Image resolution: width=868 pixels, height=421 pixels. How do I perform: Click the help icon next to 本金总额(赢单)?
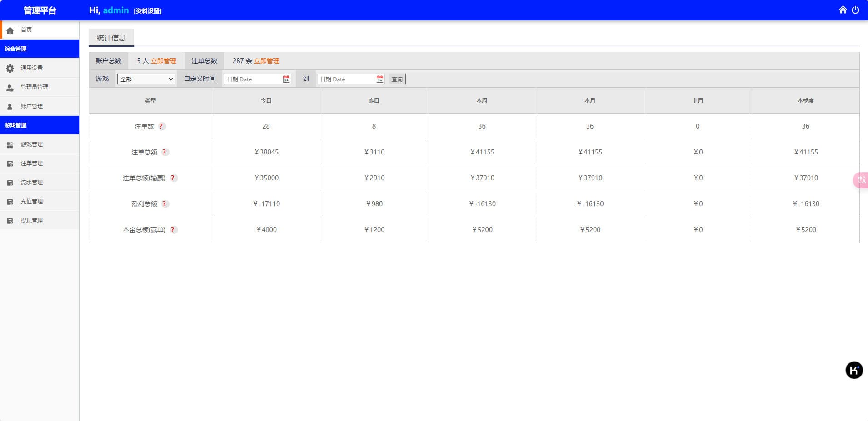[x=173, y=230]
